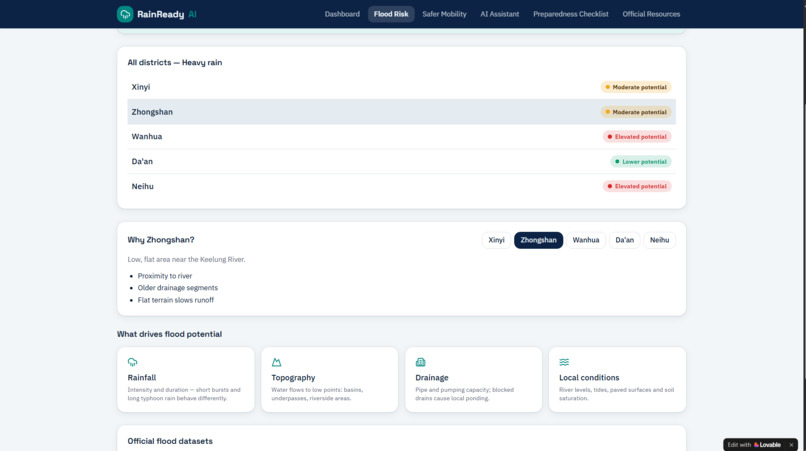
Task: Click the waves icon in Local conditions card
Action: 564,362
